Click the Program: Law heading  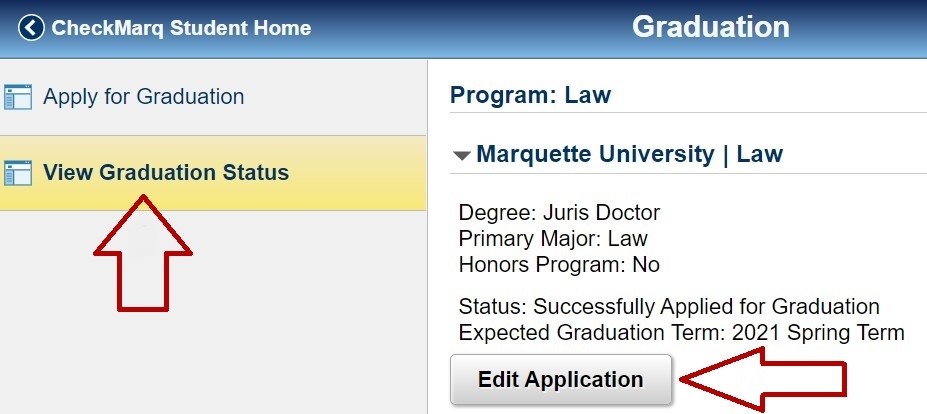tap(530, 96)
